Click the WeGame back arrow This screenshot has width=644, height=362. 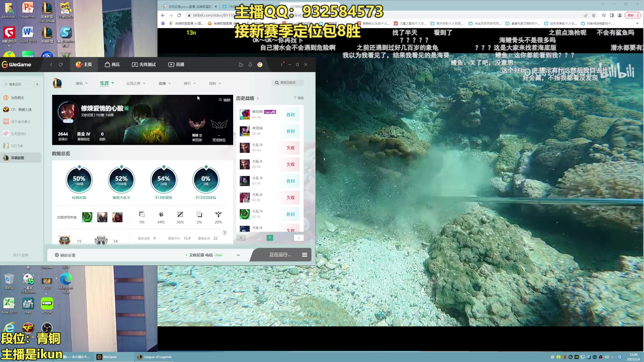pos(51,64)
